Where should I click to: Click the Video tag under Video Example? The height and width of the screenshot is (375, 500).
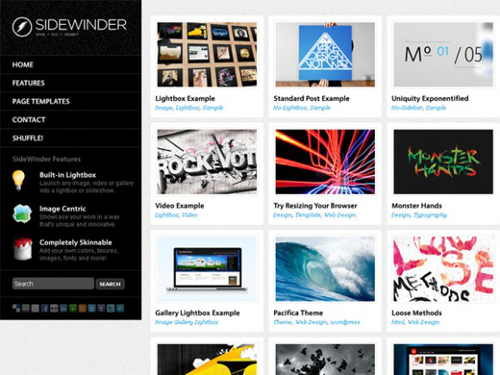(x=190, y=215)
